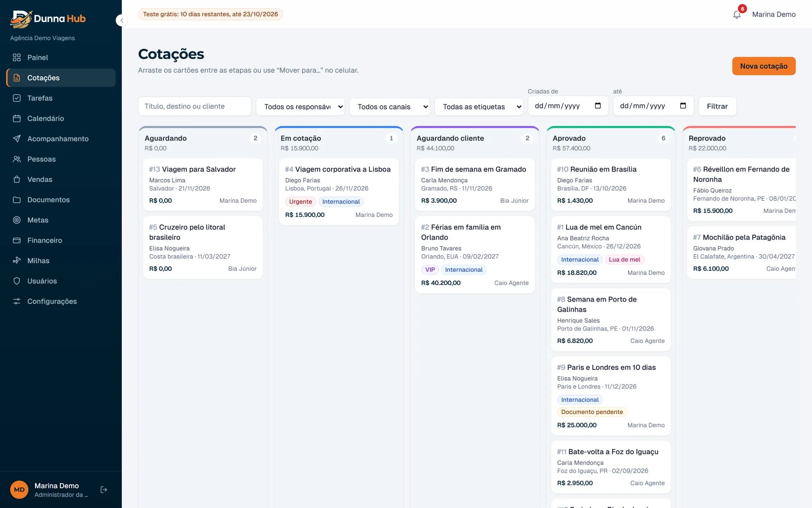Viewport: 812px width, 508px height.
Task: Click the Urgente tag on Lisboa card
Action: [300, 202]
